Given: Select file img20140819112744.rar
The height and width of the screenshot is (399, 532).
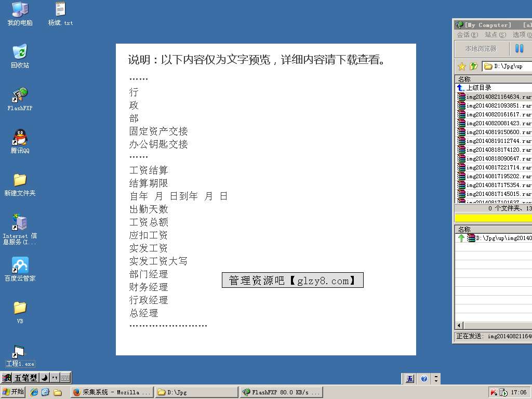Looking at the screenshot, I should [x=494, y=141].
